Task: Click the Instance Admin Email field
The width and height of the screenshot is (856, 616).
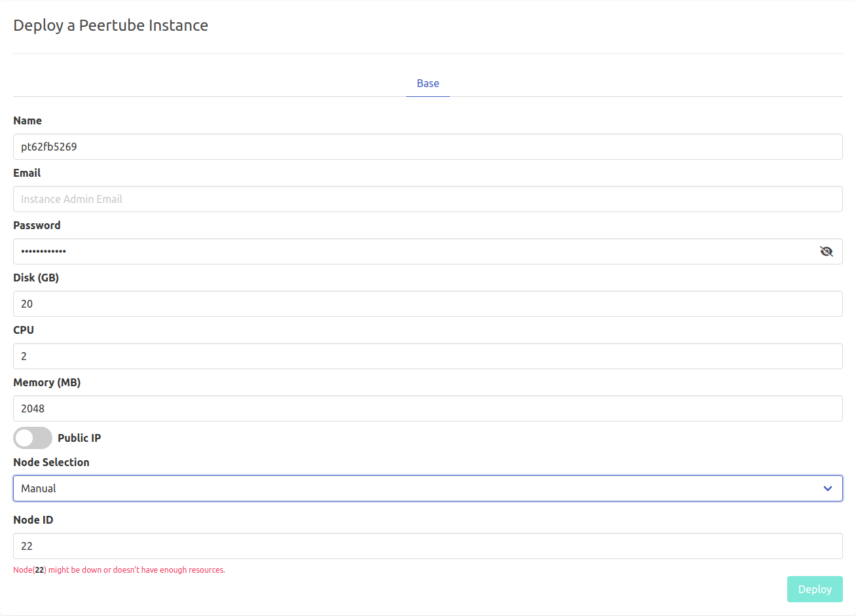Action: tap(428, 199)
